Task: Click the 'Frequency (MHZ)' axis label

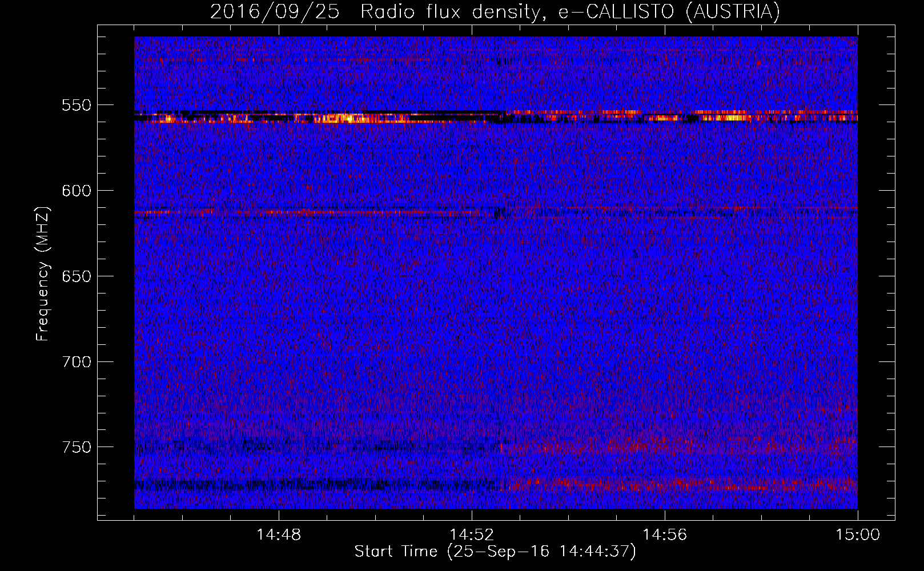Action: 43,274
